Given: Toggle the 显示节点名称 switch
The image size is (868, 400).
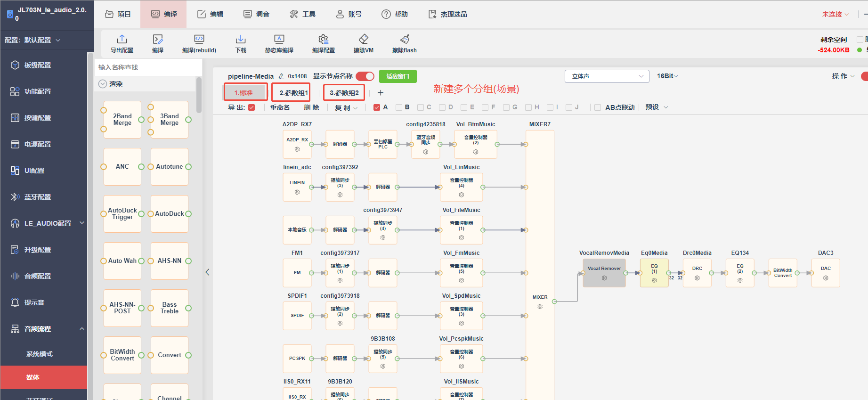Looking at the screenshot, I should [x=365, y=76].
